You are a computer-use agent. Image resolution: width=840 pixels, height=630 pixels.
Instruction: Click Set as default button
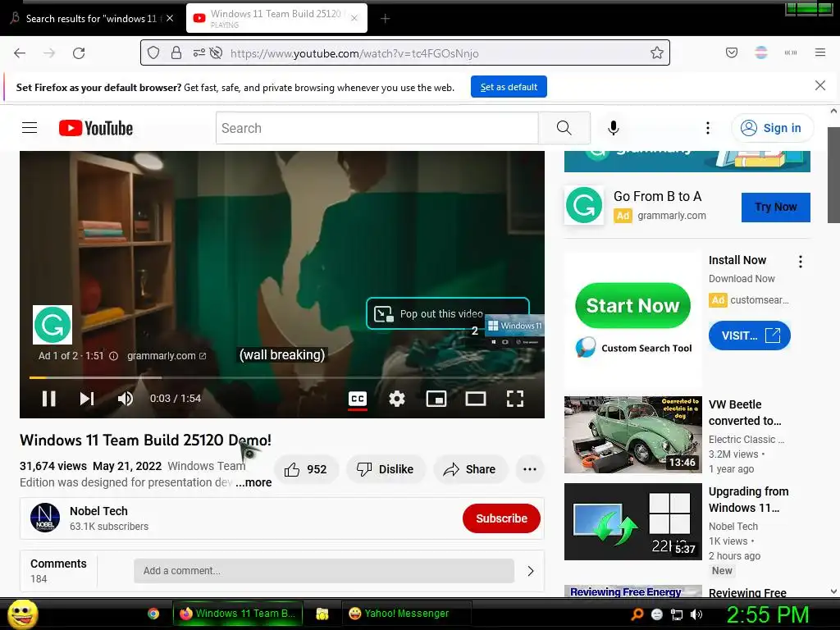coord(509,87)
